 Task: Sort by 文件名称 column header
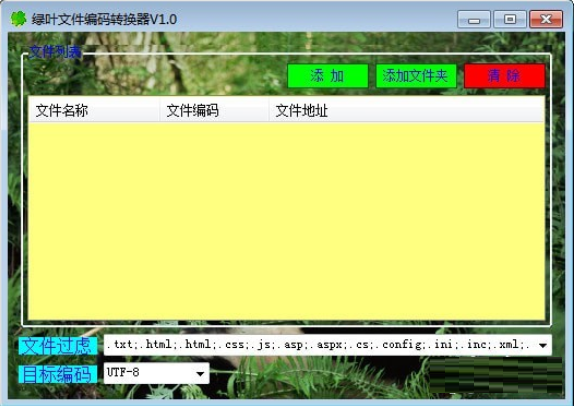click(x=94, y=110)
